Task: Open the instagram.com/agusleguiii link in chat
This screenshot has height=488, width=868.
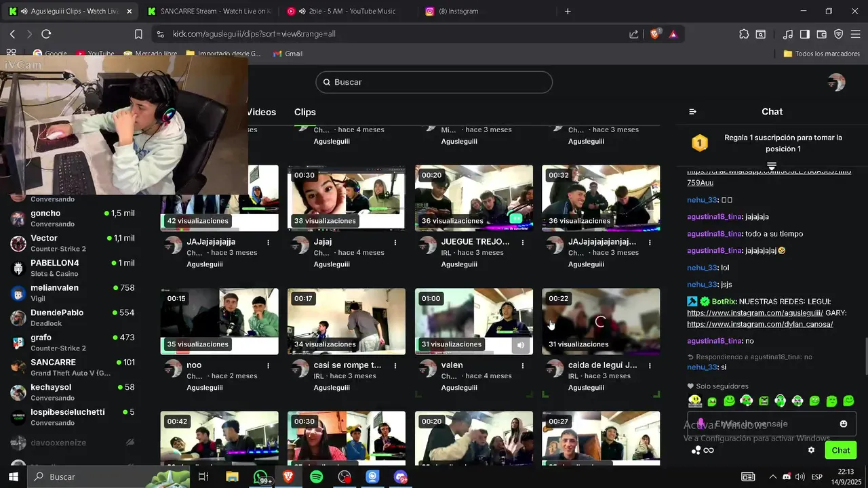Action: pyautogui.click(x=755, y=313)
